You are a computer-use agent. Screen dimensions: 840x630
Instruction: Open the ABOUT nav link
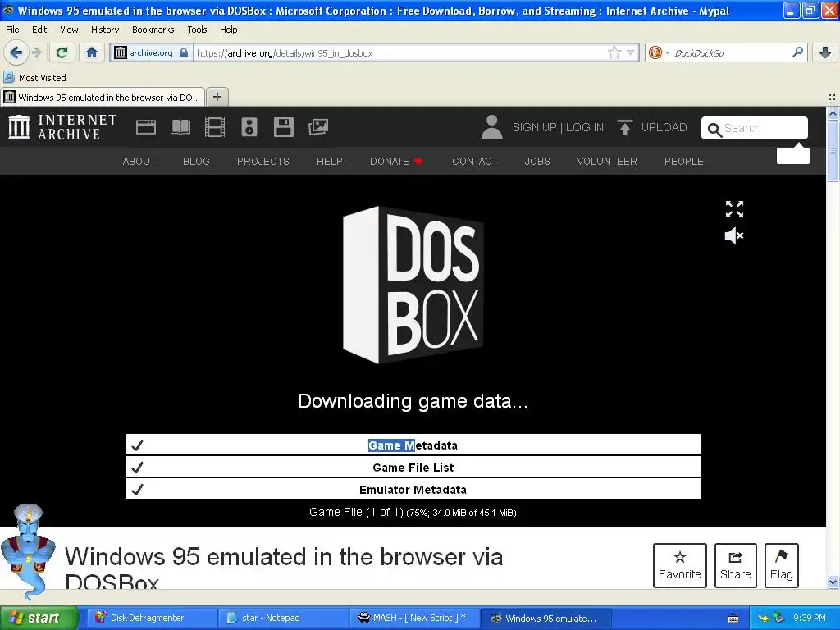pos(139,162)
